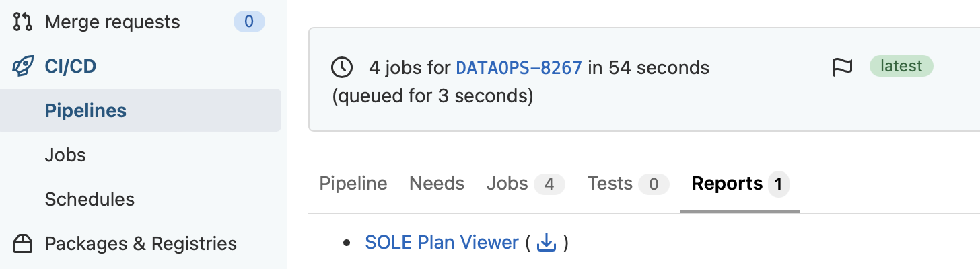The height and width of the screenshot is (269, 980).
Task: Expand Packages & Registries section
Action: 141,243
